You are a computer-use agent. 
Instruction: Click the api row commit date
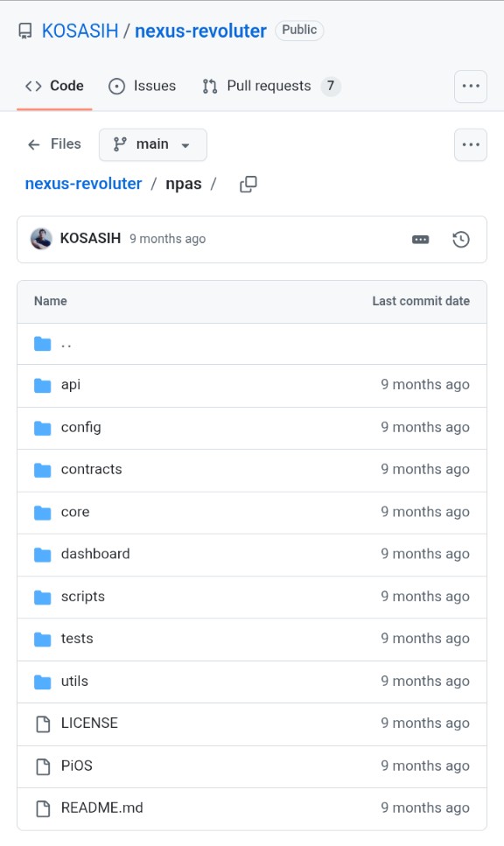pyautogui.click(x=425, y=385)
